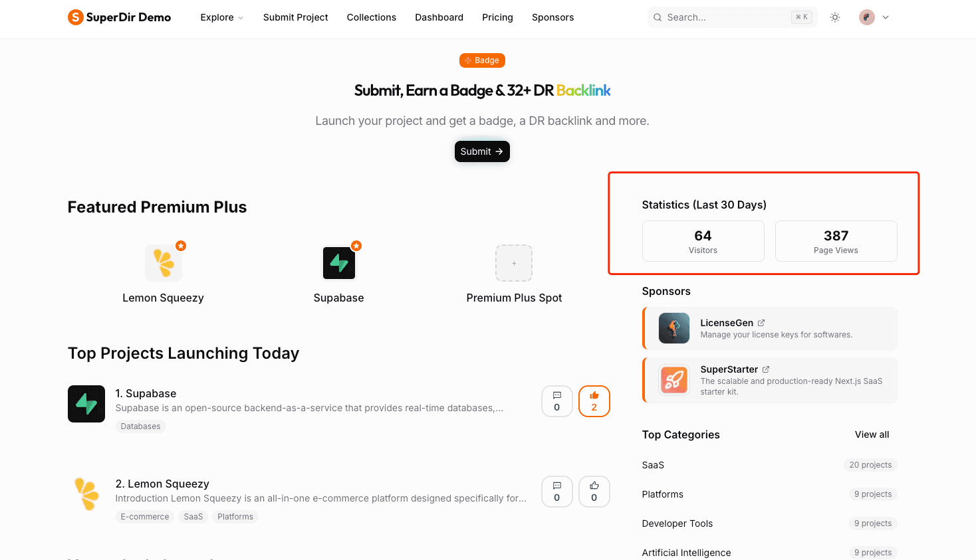Open LicenseGen external link icon

coord(761,323)
